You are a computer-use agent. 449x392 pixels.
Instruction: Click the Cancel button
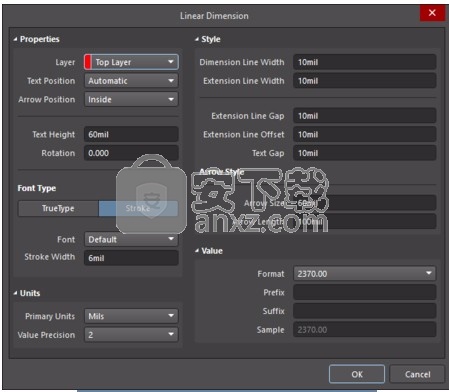pyautogui.click(x=417, y=374)
